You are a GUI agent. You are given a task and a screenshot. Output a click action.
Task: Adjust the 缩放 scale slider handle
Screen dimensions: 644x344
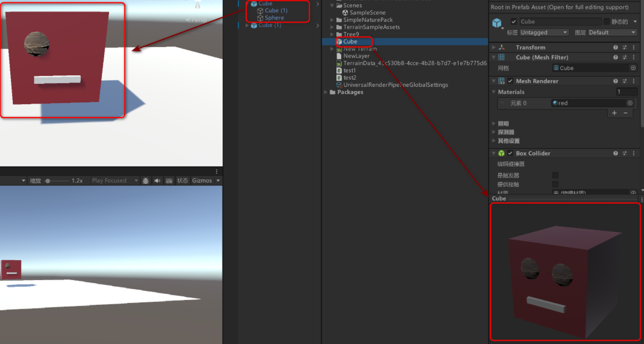[48, 181]
